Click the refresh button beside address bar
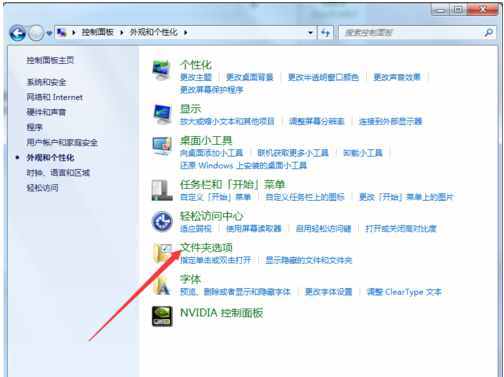504x377 pixels. point(325,33)
